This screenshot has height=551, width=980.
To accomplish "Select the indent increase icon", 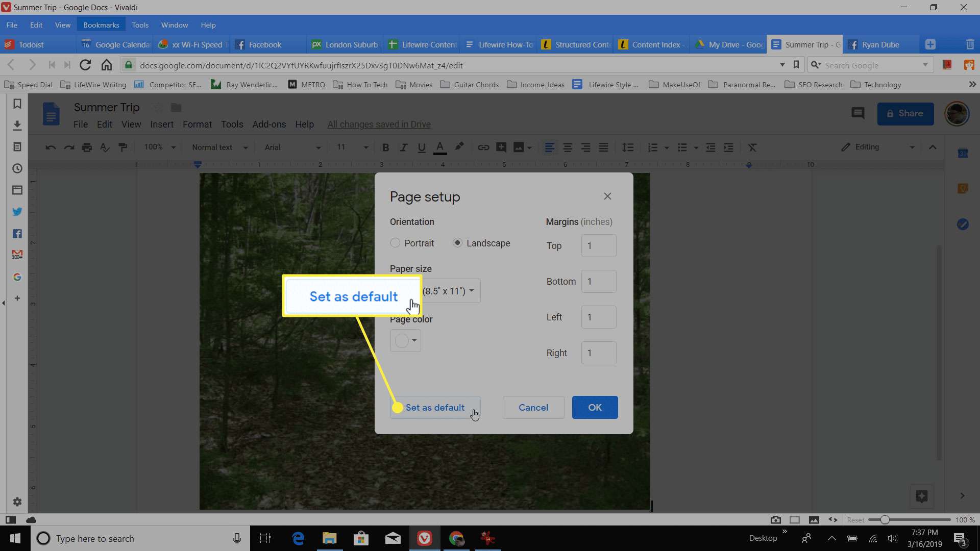I will pyautogui.click(x=729, y=147).
